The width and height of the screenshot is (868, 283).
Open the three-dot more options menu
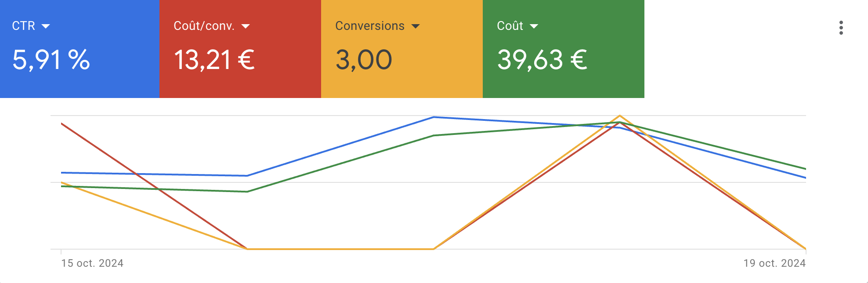coord(841,28)
